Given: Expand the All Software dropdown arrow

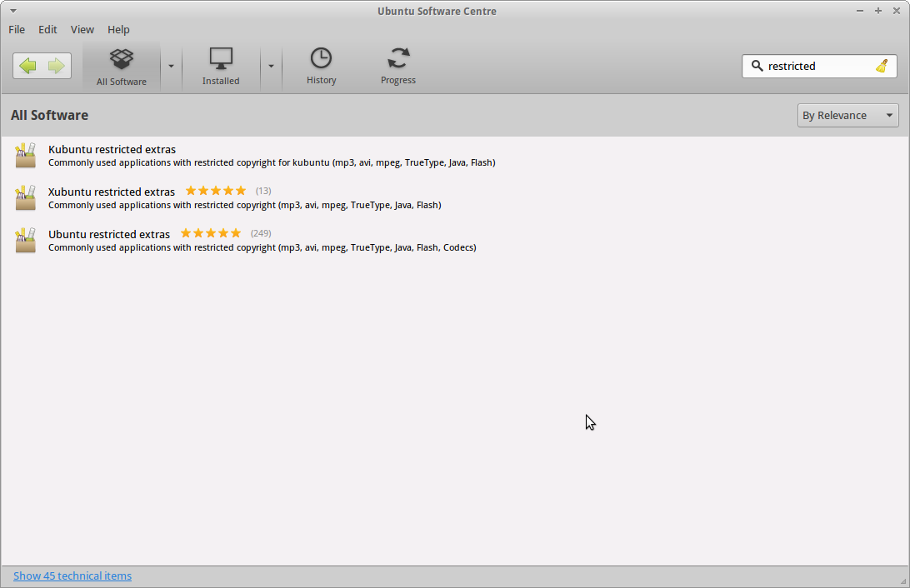Looking at the screenshot, I should [x=171, y=66].
